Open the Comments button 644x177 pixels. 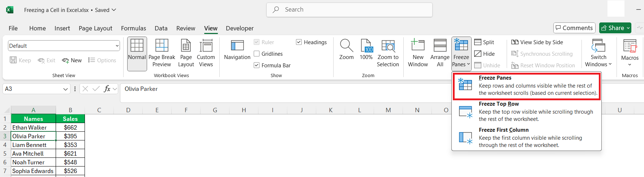point(574,28)
